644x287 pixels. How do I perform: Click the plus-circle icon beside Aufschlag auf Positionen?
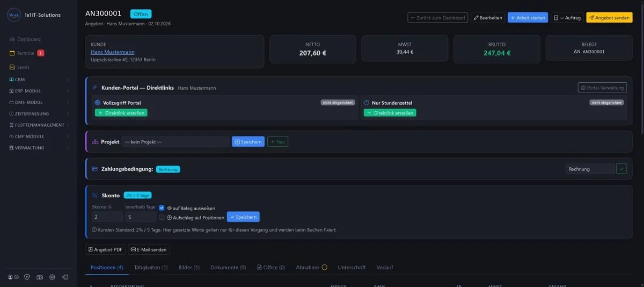pos(169,218)
